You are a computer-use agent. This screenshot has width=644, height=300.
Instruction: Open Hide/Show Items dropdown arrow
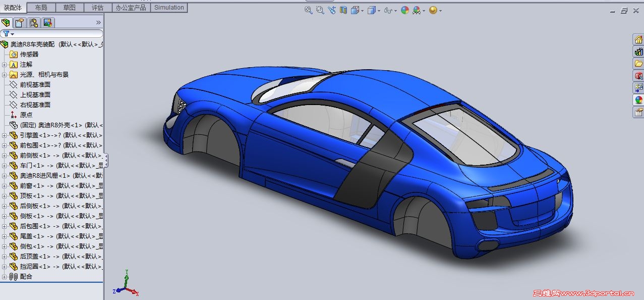[x=395, y=11]
